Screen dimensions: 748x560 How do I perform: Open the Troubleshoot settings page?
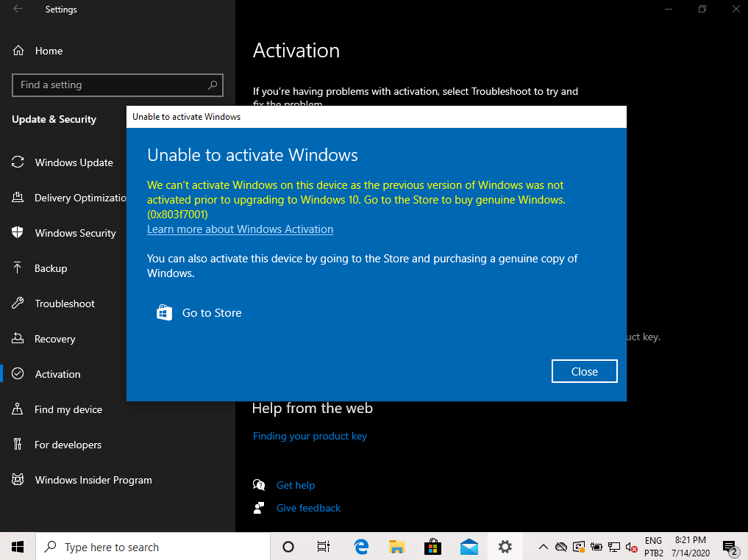(x=65, y=304)
